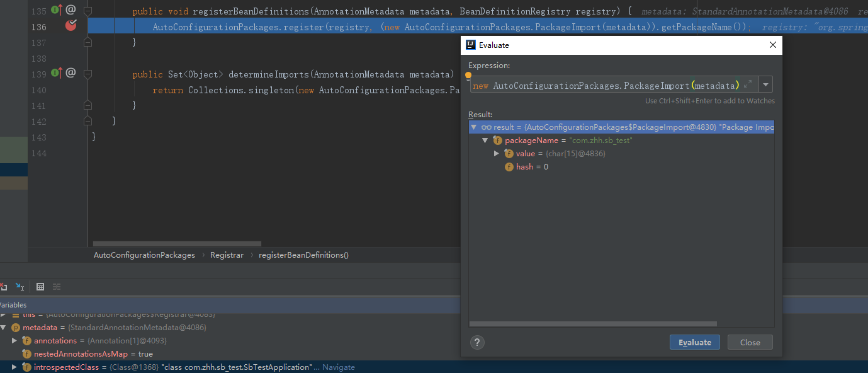Expand the value char[15] node
This screenshot has height=373, width=868.
coord(497,154)
